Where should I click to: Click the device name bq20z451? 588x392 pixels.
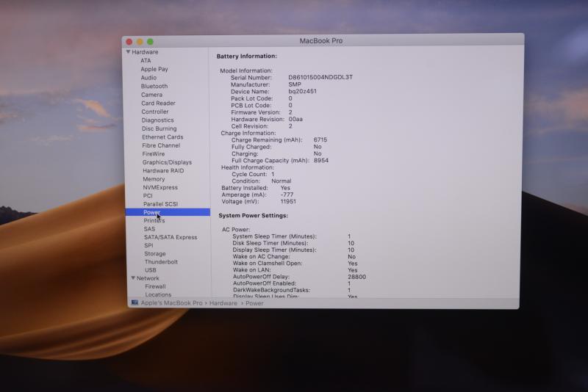click(x=302, y=91)
